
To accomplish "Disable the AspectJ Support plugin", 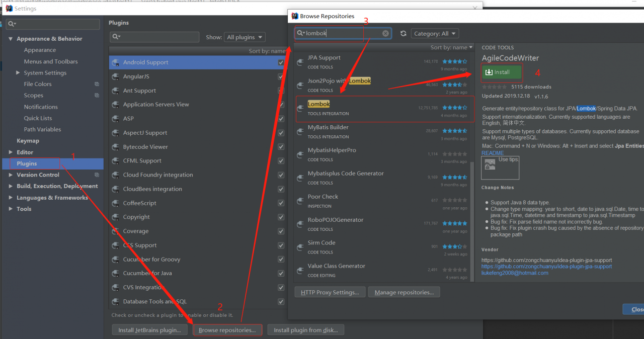I will pos(281,133).
